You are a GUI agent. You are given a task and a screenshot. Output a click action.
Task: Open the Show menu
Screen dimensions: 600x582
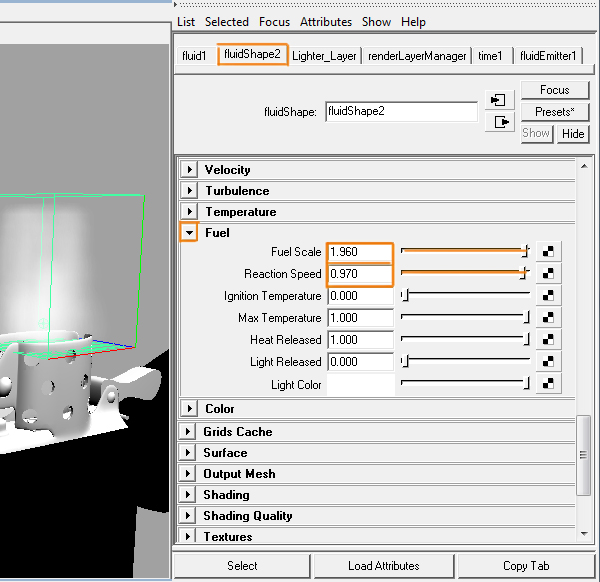pos(377,22)
